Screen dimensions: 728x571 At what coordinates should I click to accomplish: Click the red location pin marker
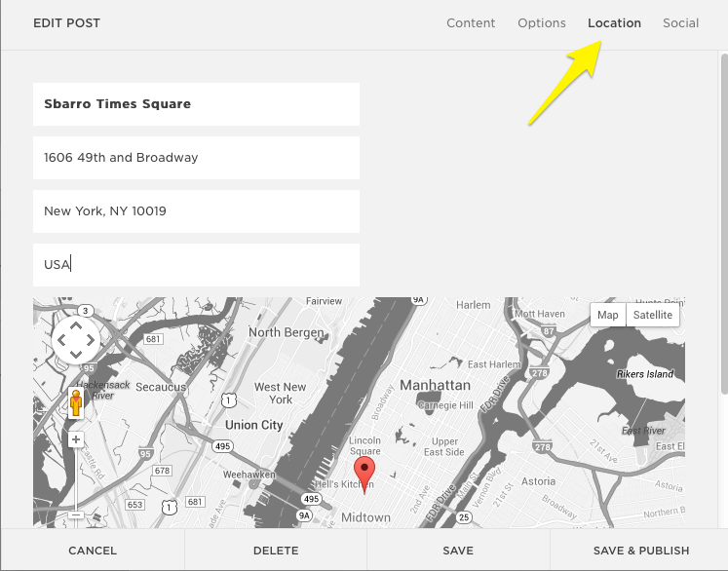coord(364,475)
